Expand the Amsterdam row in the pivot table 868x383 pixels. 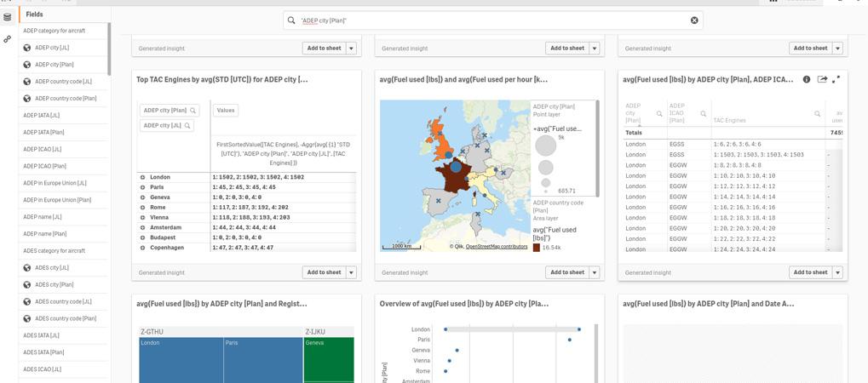point(142,227)
